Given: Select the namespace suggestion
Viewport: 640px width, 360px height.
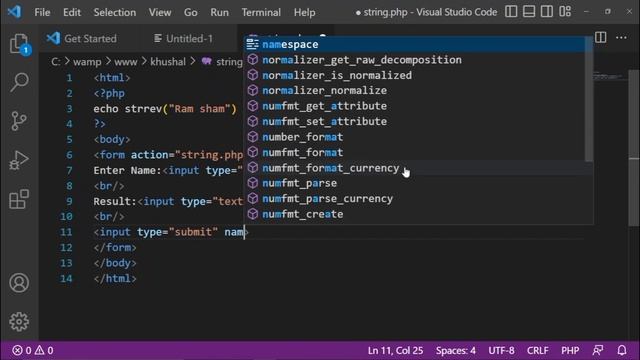Looking at the screenshot, I should [414, 44].
